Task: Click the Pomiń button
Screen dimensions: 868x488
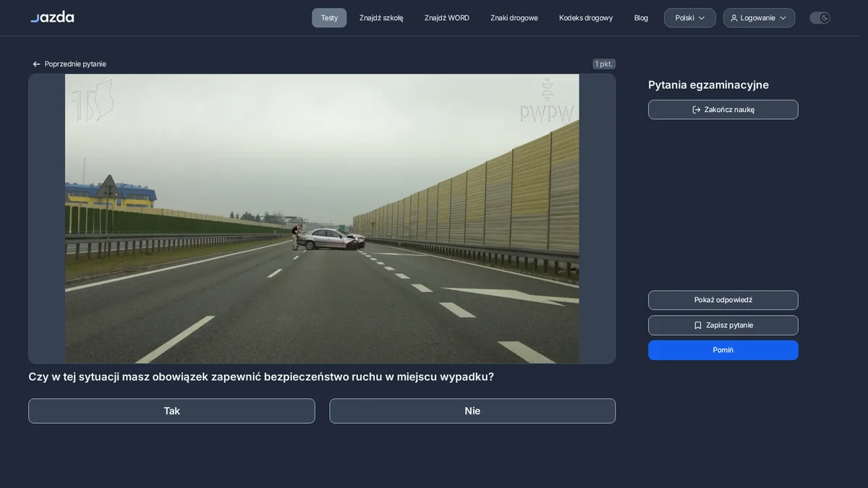Action: tap(723, 350)
